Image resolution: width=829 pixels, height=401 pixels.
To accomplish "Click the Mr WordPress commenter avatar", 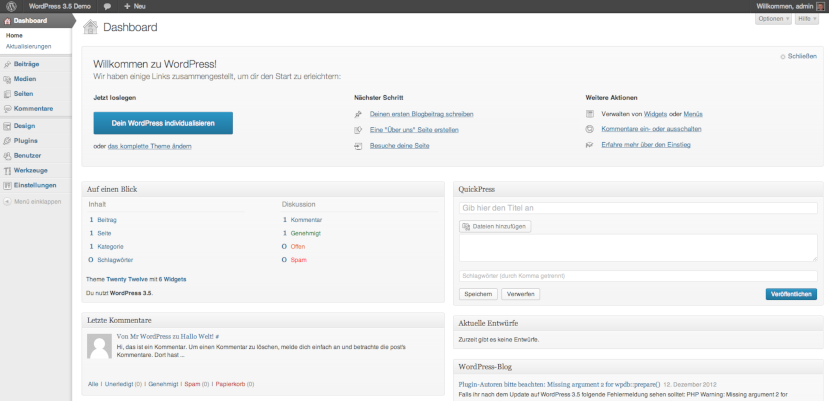I will tap(99, 346).
